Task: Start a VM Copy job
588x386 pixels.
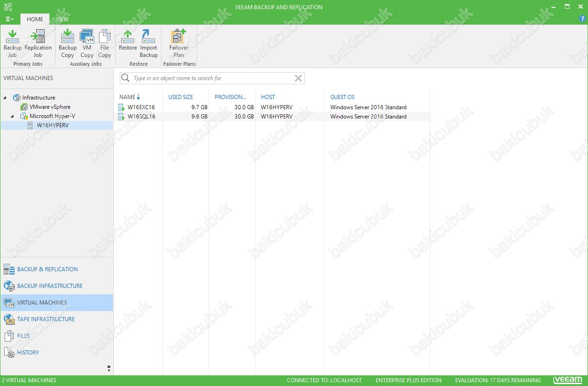Action: point(87,44)
